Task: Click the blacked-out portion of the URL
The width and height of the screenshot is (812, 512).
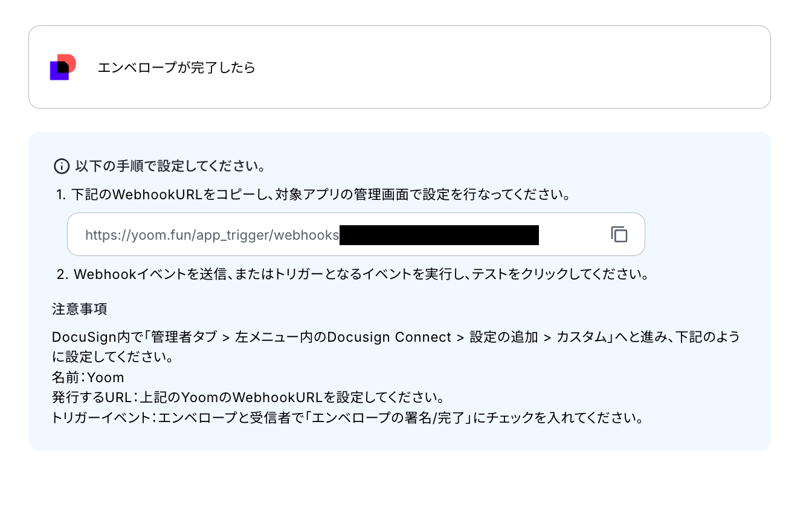Action: (439, 235)
